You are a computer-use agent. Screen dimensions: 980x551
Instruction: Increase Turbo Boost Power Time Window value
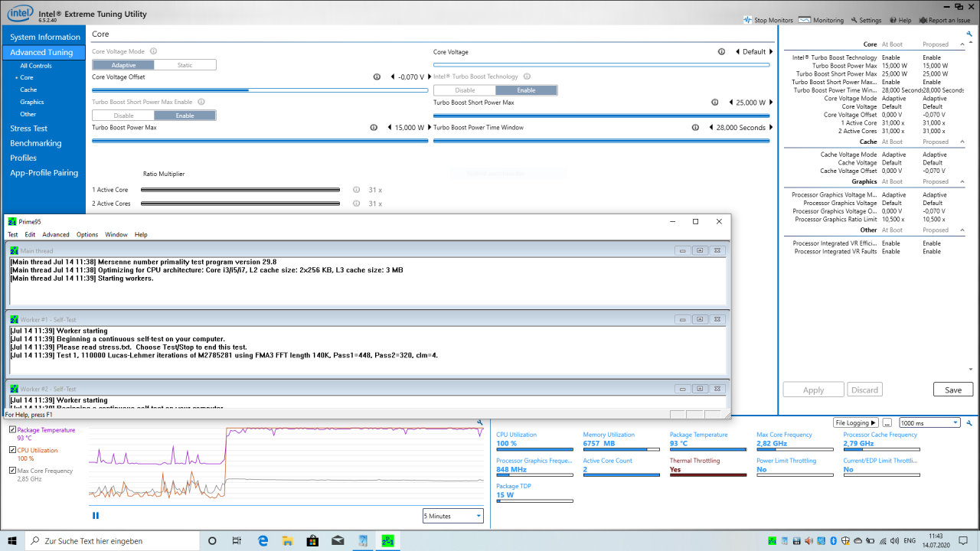(x=771, y=127)
